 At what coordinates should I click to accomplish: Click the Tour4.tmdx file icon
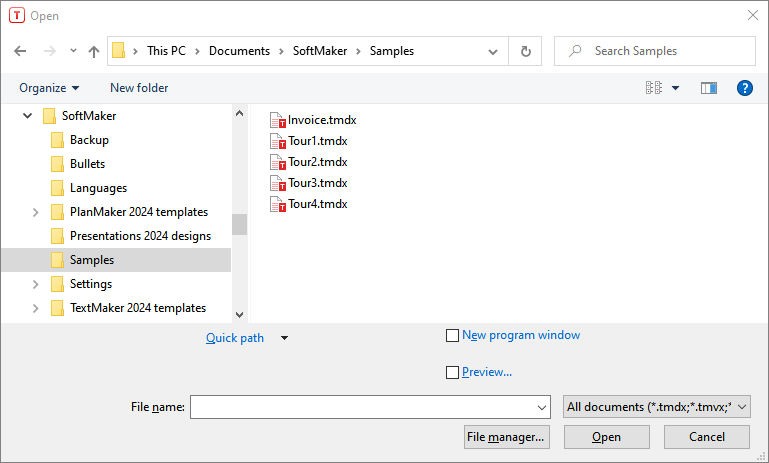point(278,205)
